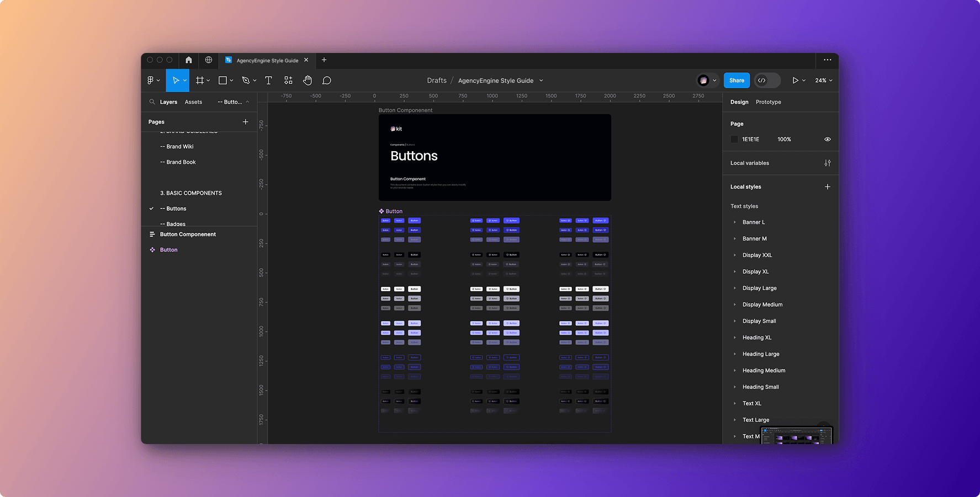Select the Frame tool
980x497 pixels.
200,81
